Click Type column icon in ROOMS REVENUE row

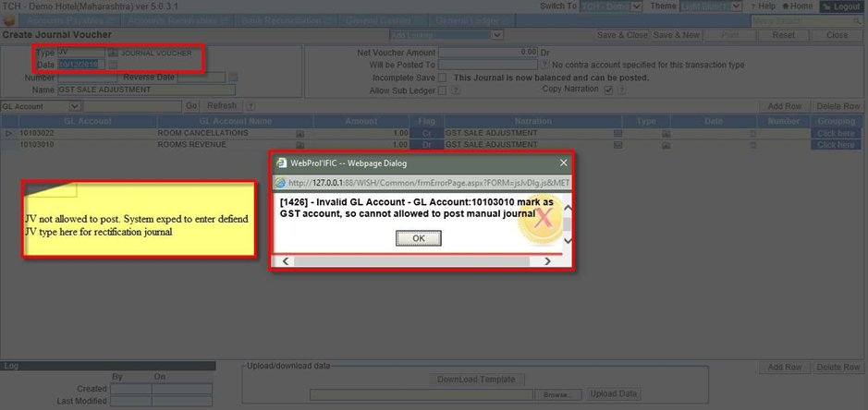[666, 145]
